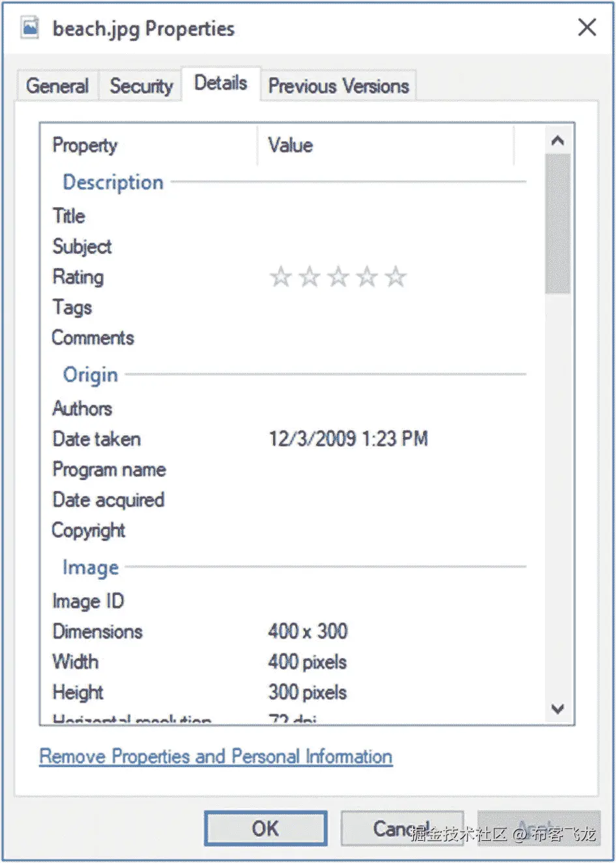Select the Date taken value 12/3/2009
Image resolution: width=616 pixels, height=863 pixels.
[348, 439]
